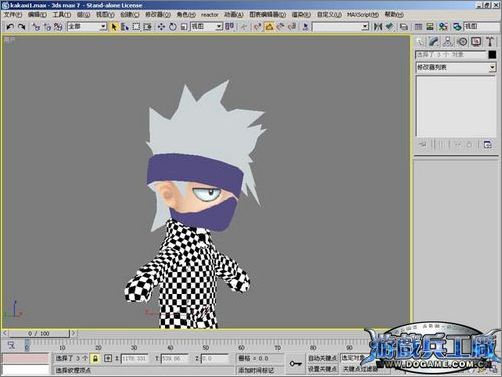Click the Auto Key button
The image size is (502, 377).
(x=322, y=359)
